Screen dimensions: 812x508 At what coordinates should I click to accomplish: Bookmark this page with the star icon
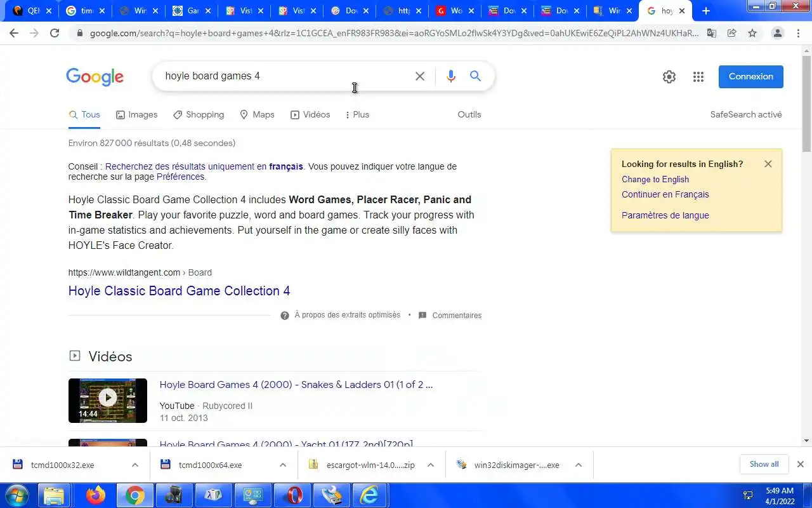[752, 33]
